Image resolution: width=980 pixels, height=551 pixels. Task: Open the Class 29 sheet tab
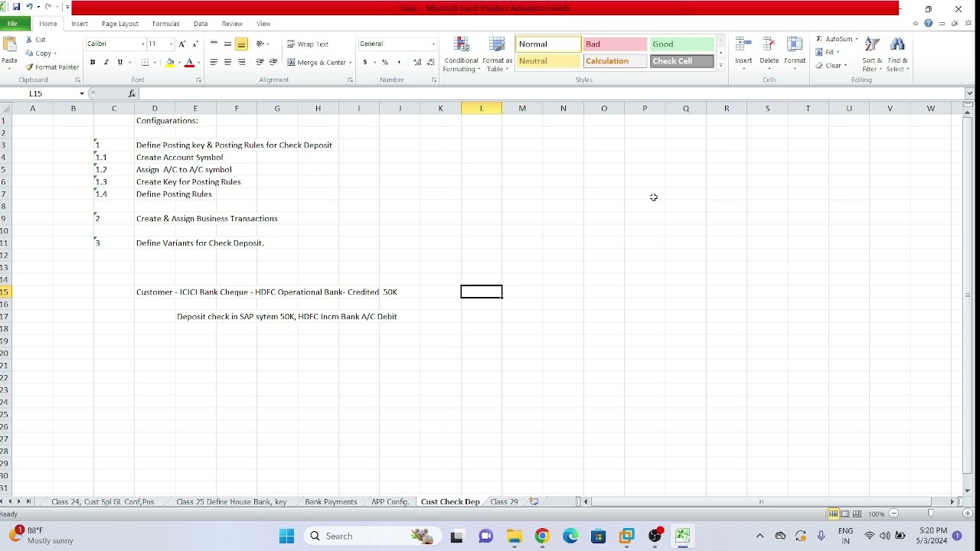(504, 502)
